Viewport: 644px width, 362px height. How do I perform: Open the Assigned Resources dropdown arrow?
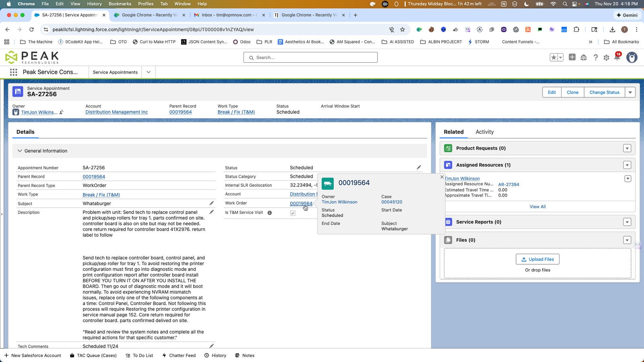(627, 165)
